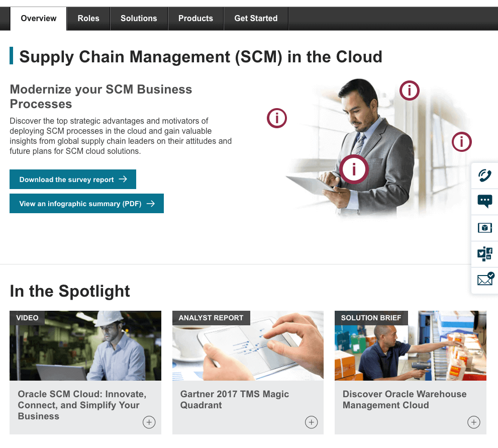Click the email subscribe envelope icon
This screenshot has height=448, width=498.
(x=485, y=280)
